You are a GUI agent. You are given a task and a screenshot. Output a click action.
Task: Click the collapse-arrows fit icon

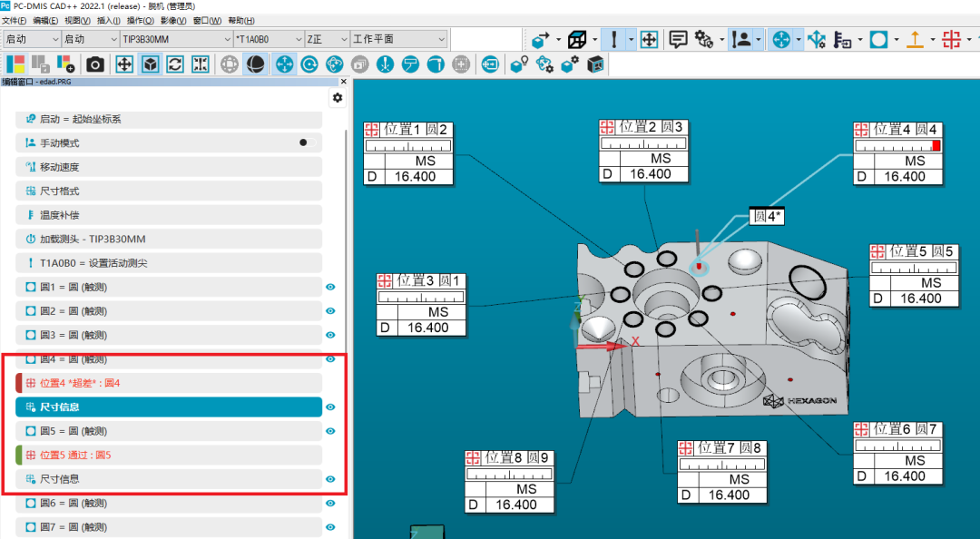click(200, 64)
